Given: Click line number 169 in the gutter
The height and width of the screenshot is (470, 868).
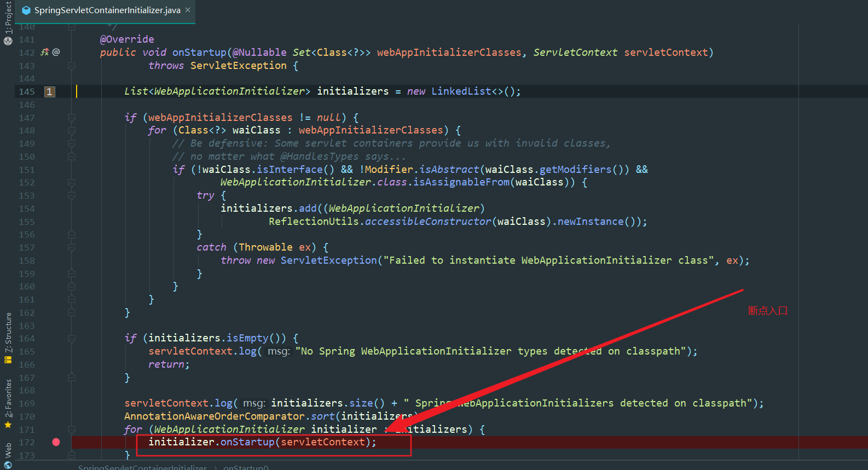Looking at the screenshot, I should pos(26,403).
